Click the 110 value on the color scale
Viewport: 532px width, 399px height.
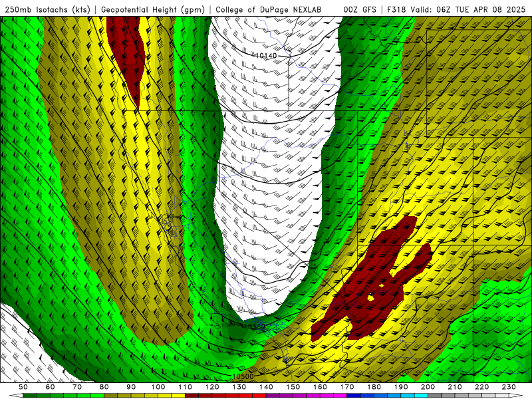(x=186, y=387)
